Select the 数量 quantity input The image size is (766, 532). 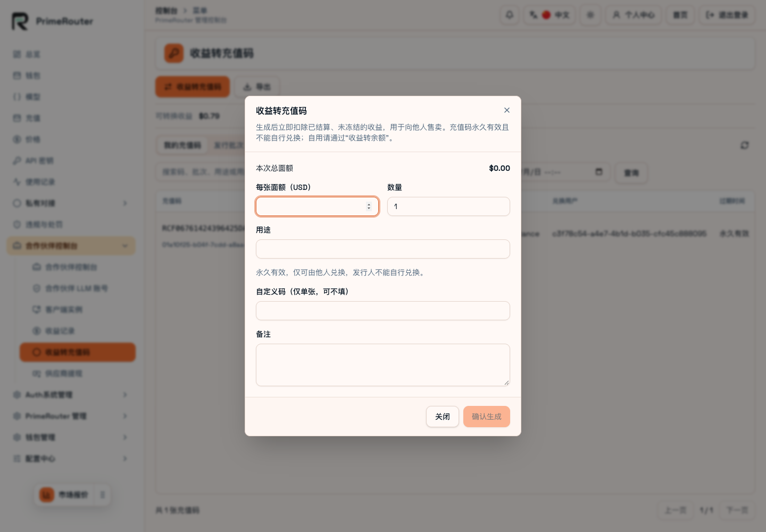click(448, 206)
